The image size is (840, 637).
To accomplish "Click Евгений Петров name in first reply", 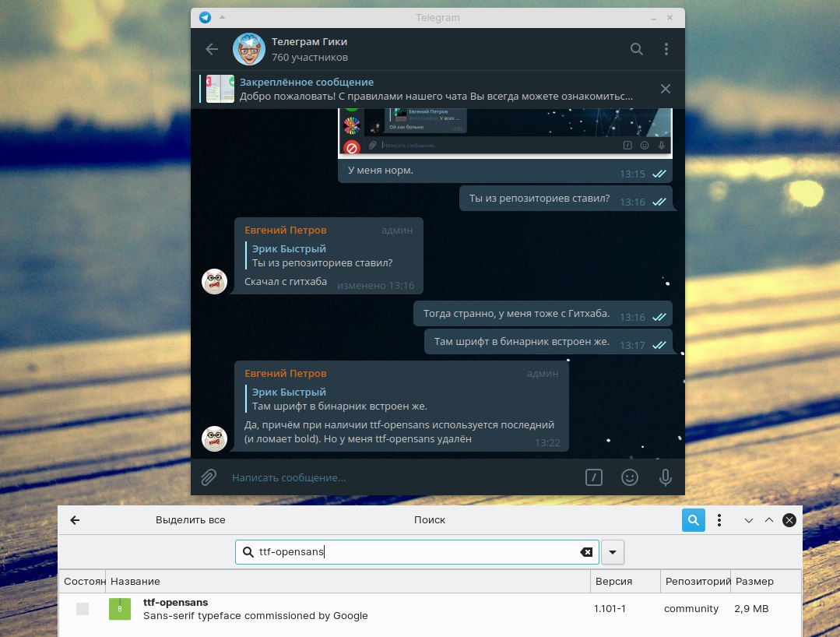I will pyautogui.click(x=286, y=230).
